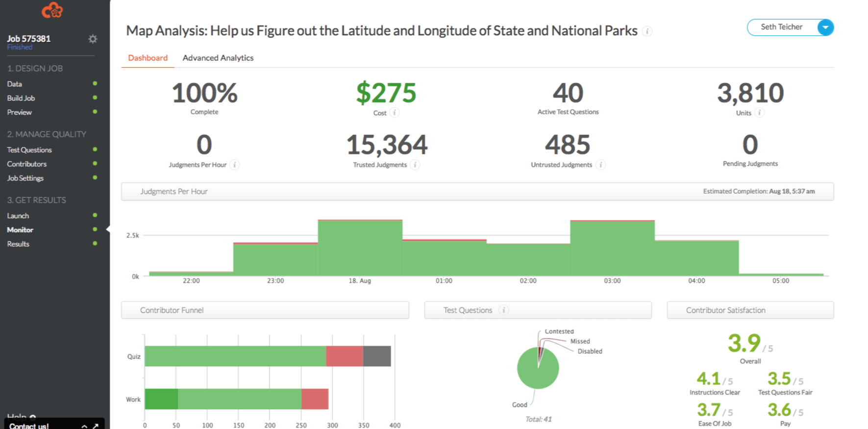Screen dimensions: 868x429
Task: Select the Dashboard tab
Action: pyautogui.click(x=148, y=58)
